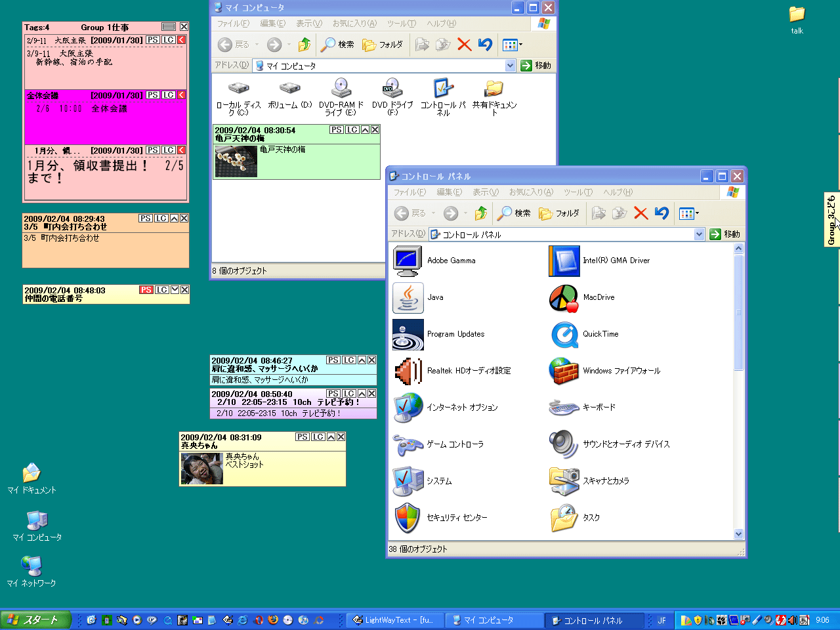Toggle PS on the 全体会議 tag

153,95
